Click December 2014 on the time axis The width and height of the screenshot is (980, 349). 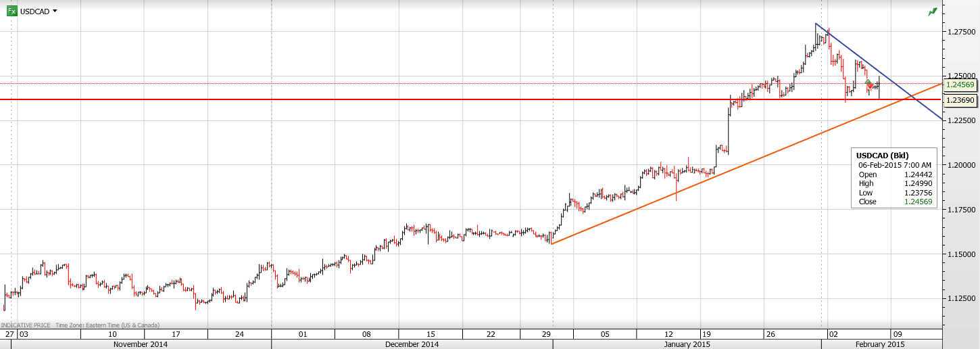coord(412,344)
